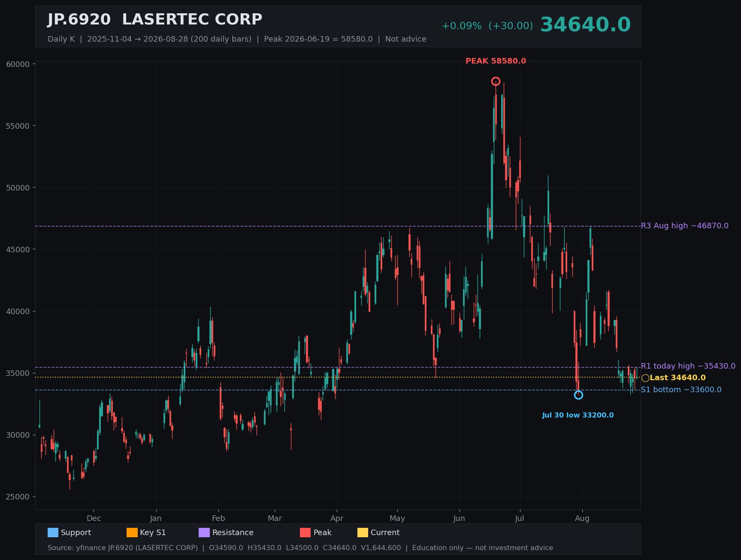Click the 55000 y-axis tick label
Image resolution: width=741 pixels, height=560 pixels.
pos(18,126)
